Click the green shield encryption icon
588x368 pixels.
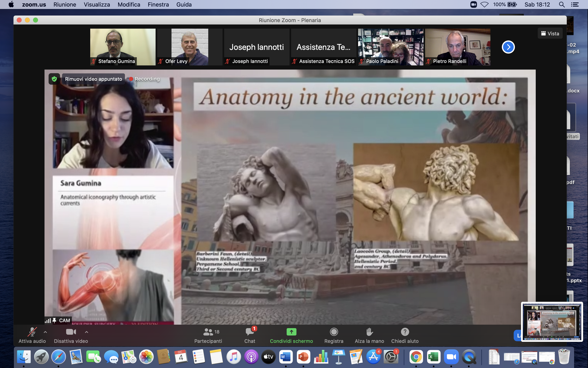point(54,79)
